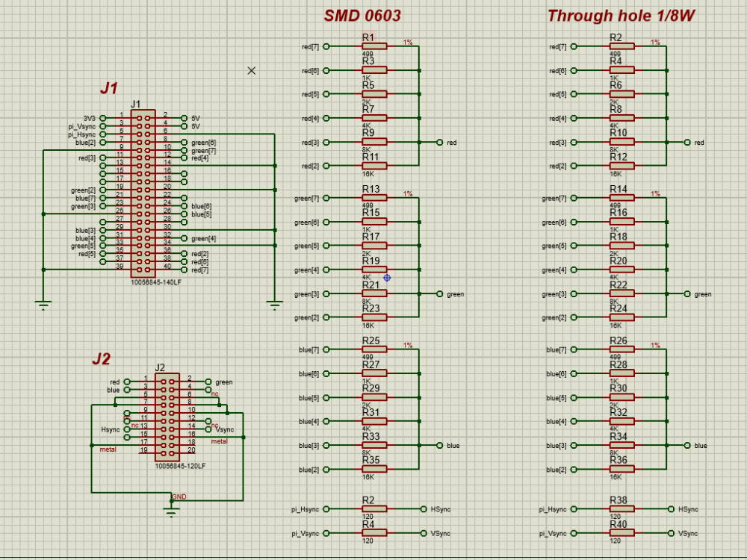
Task: Click the red output terminal beside R9
Action: pos(438,142)
